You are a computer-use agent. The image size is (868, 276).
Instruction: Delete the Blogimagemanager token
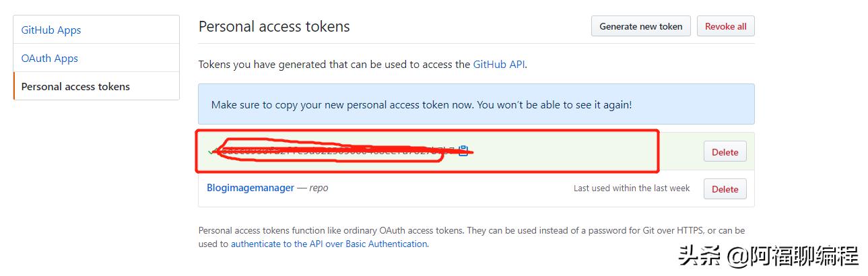click(x=725, y=189)
